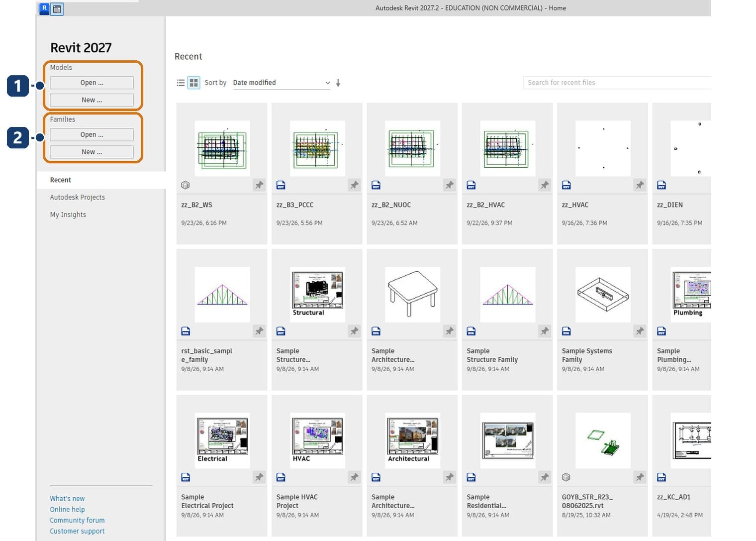Reverse the sort order arrow
This screenshot has height=541, width=756.
[x=338, y=83]
